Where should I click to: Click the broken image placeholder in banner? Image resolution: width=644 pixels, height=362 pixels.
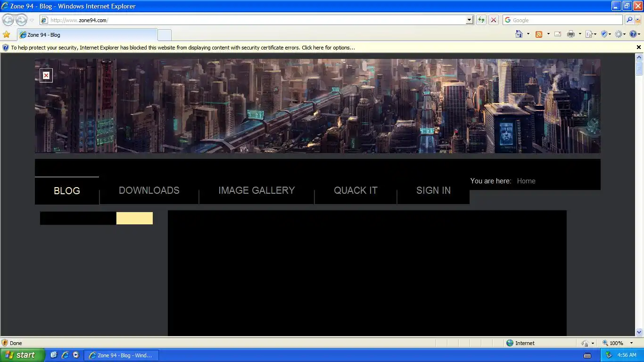46,75
